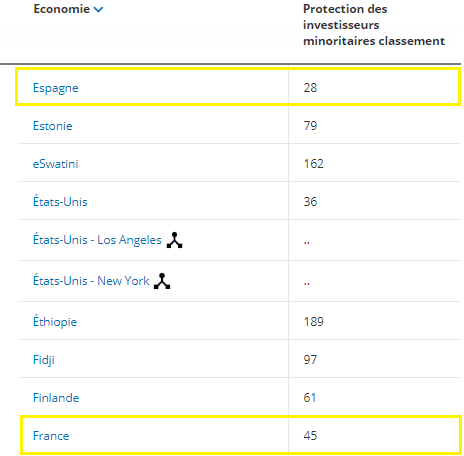The image size is (464, 456).
Task: Select the ranking value 97 for Fidji
Action: point(310,360)
